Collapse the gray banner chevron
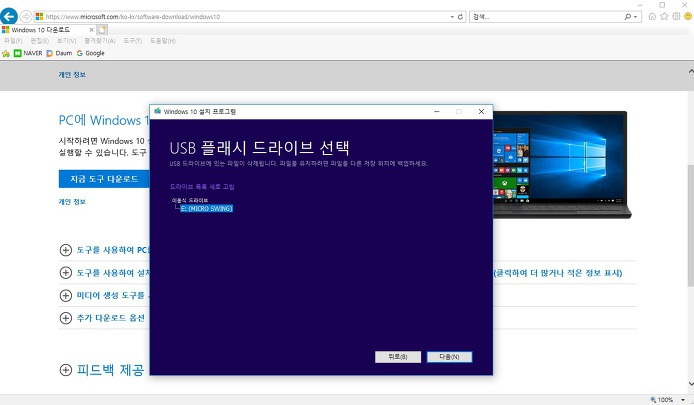694x405 pixels. click(691, 72)
